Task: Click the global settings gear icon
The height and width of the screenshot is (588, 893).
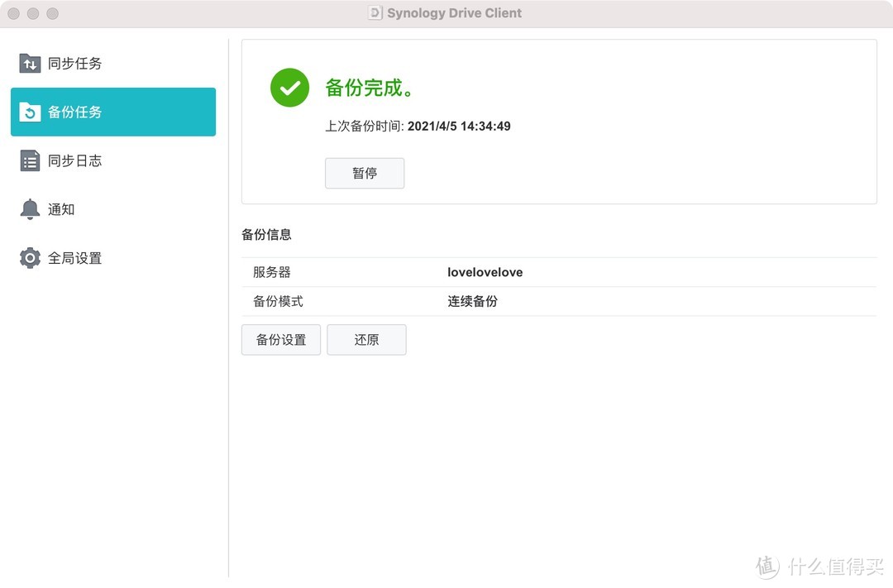Action: coord(30,258)
